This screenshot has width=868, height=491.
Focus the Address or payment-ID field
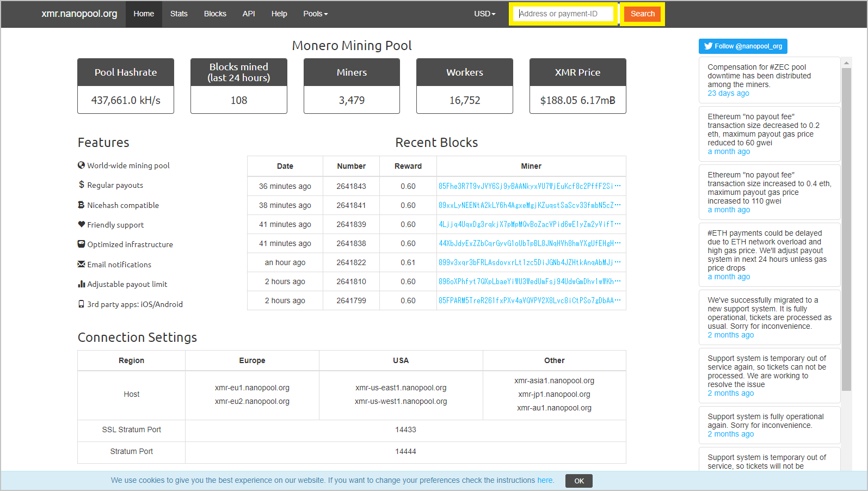click(563, 14)
